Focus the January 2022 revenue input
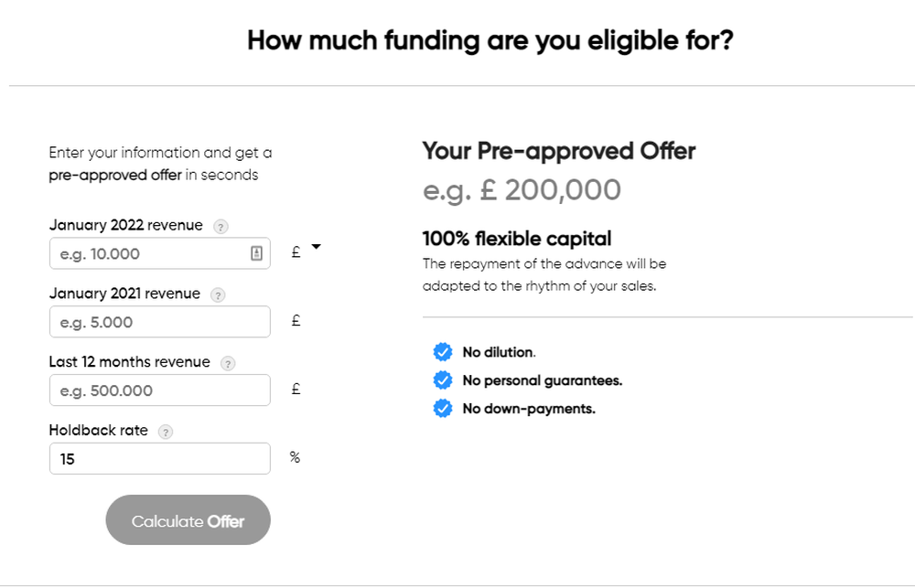This screenshot has width=915, height=588. [x=160, y=253]
